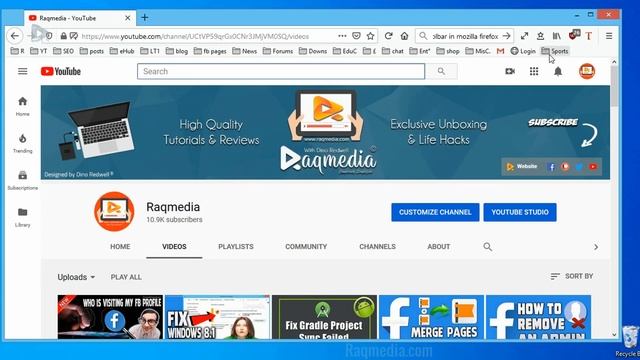
Task: Go back with the Firefox back arrow
Action: (x=15, y=36)
